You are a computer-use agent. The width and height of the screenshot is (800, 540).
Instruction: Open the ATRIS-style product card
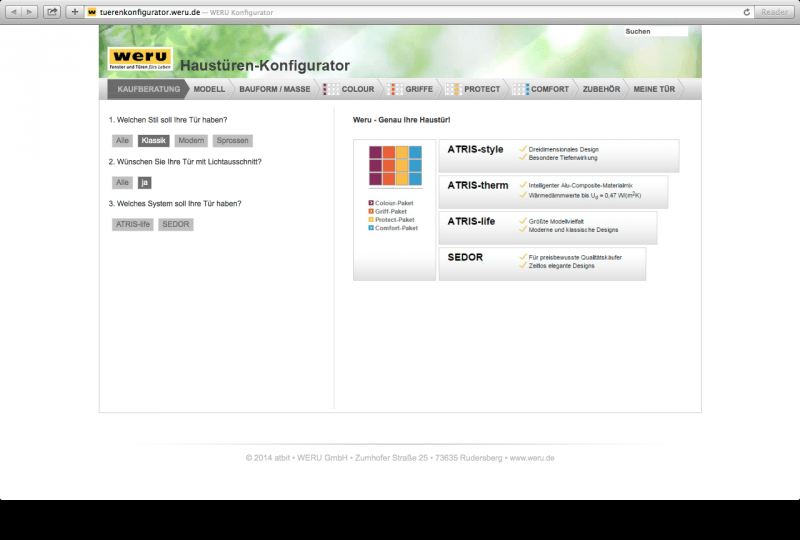[559, 156]
